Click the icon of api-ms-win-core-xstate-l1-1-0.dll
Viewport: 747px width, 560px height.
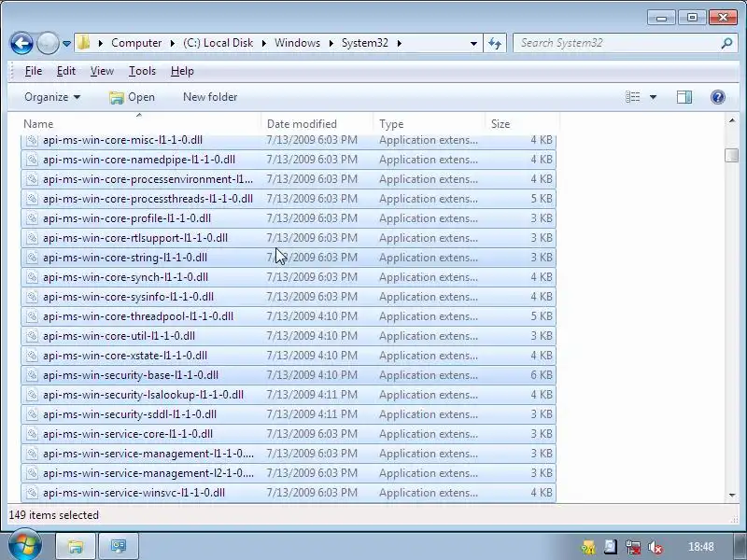point(32,356)
